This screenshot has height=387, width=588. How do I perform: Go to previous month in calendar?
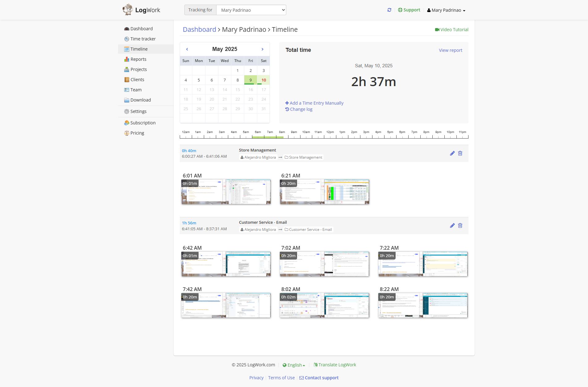point(187,49)
